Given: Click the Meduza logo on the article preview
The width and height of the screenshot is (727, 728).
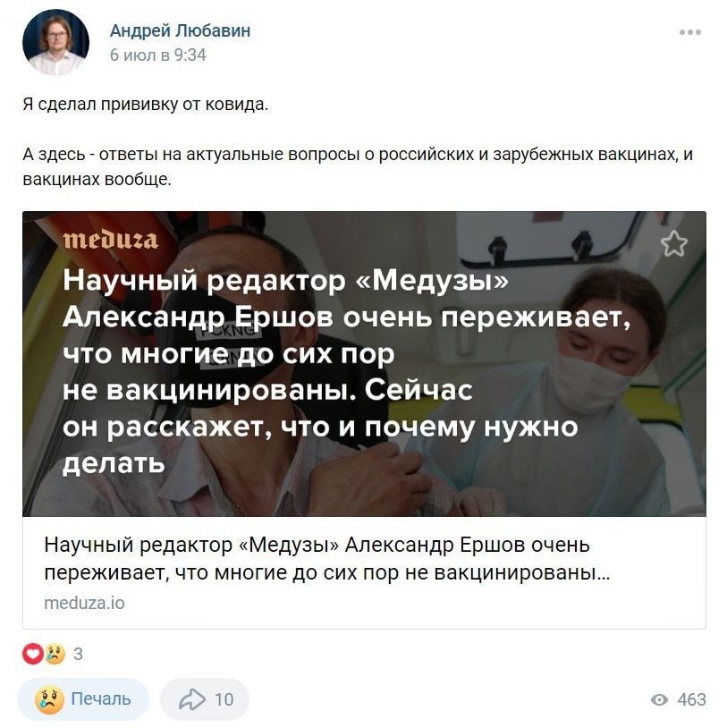Looking at the screenshot, I should (x=111, y=240).
